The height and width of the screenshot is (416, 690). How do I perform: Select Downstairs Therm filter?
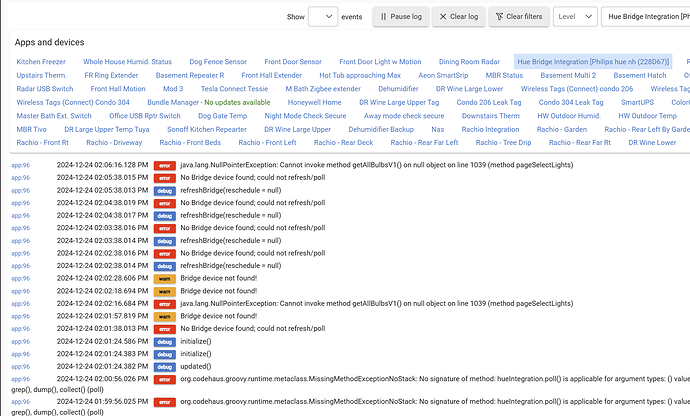490,116
